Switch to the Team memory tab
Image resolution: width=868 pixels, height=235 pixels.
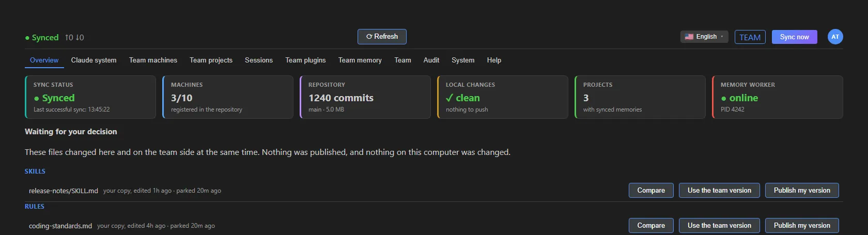[360, 60]
